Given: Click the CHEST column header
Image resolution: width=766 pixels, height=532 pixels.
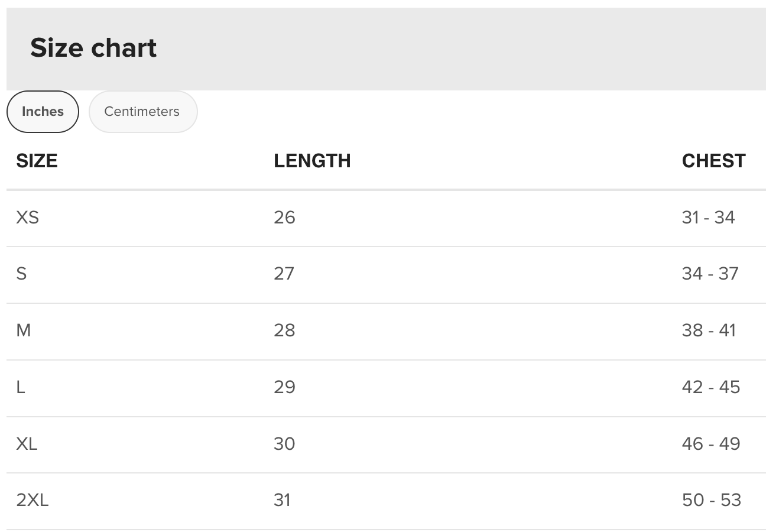Looking at the screenshot, I should [x=713, y=161].
